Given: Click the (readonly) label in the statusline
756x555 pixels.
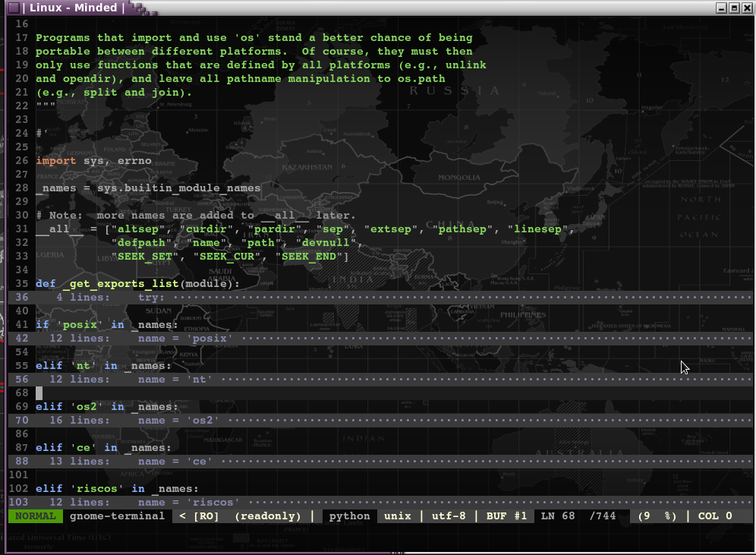Looking at the screenshot, I should click(268, 516).
